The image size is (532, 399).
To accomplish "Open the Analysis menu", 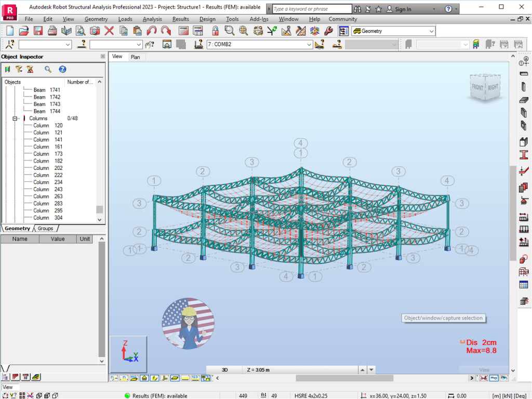I will [x=152, y=19].
